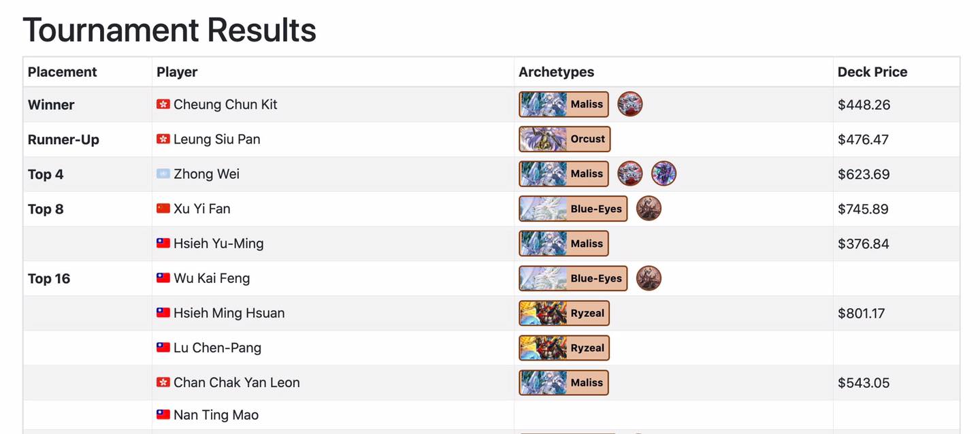Click the $801.17 deck price
The image size is (980, 434).
point(863,313)
